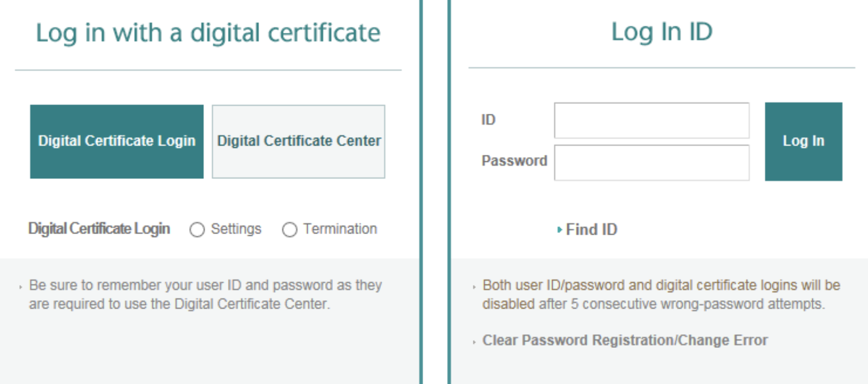Open the Digital Certificate Center
This screenshot has width=868, height=384.
(298, 141)
